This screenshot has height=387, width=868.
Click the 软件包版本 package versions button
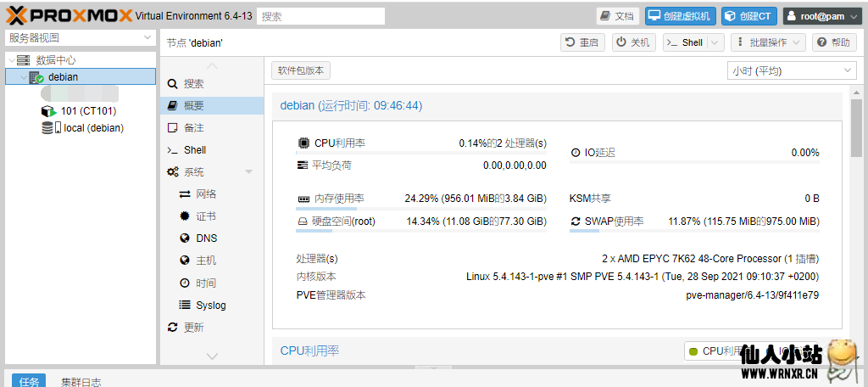[x=301, y=70]
